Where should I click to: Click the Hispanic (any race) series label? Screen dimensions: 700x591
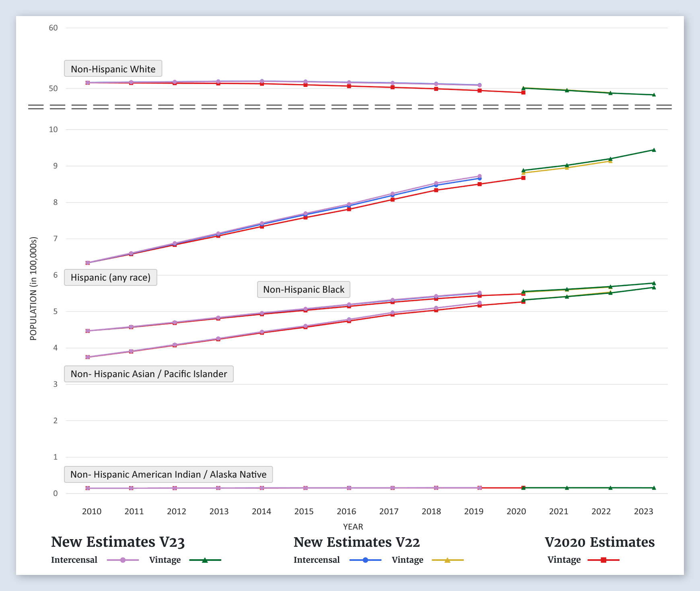[x=111, y=277]
